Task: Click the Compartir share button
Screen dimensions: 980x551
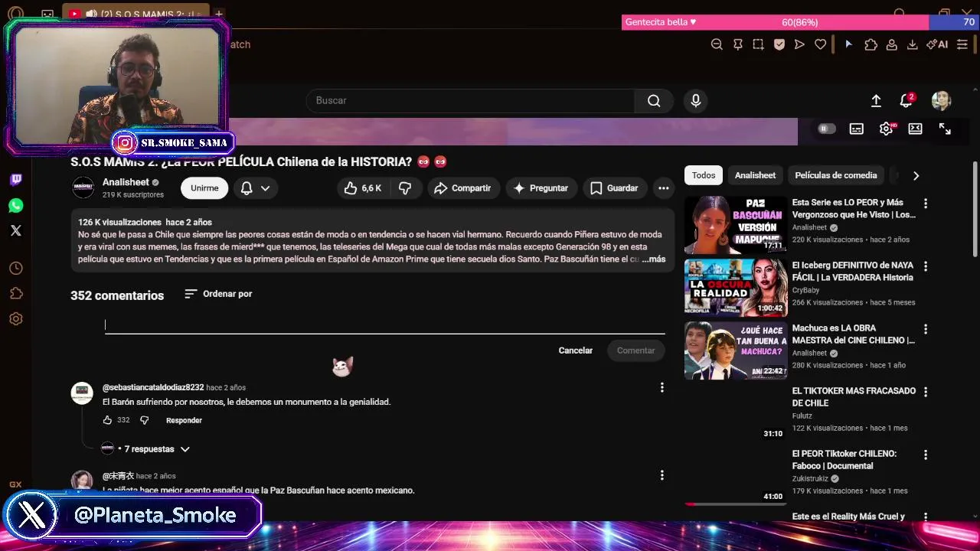Action: 463,188
